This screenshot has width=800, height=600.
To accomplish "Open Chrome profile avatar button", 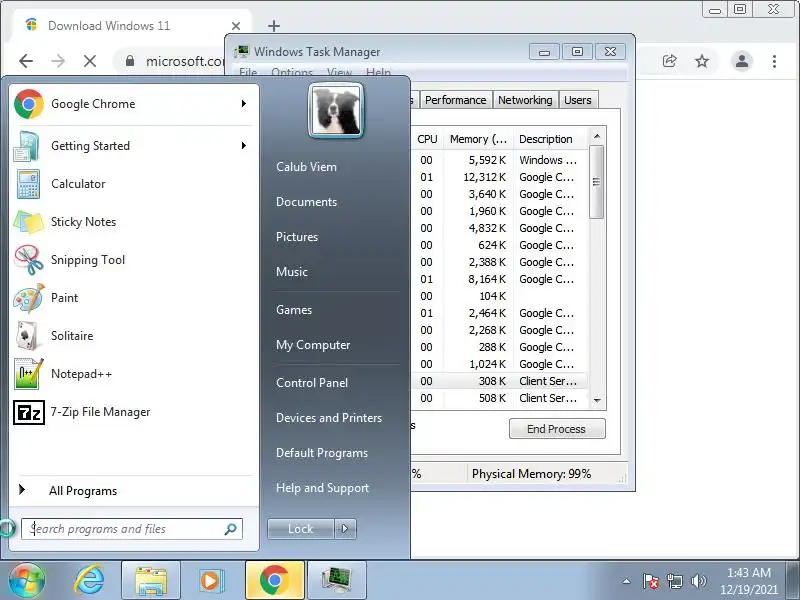I will click(742, 61).
